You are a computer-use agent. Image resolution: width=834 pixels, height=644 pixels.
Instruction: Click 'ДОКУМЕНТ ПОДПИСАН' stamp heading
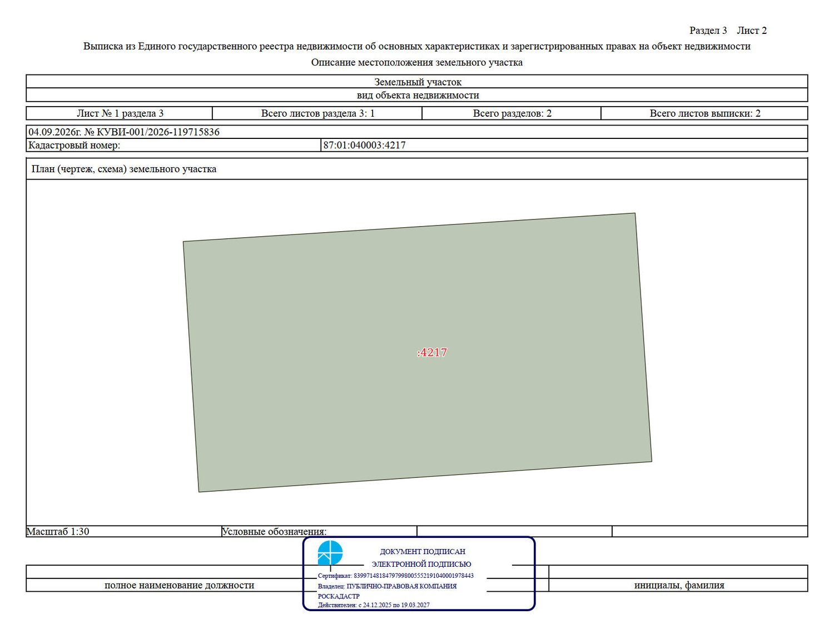coord(423,552)
